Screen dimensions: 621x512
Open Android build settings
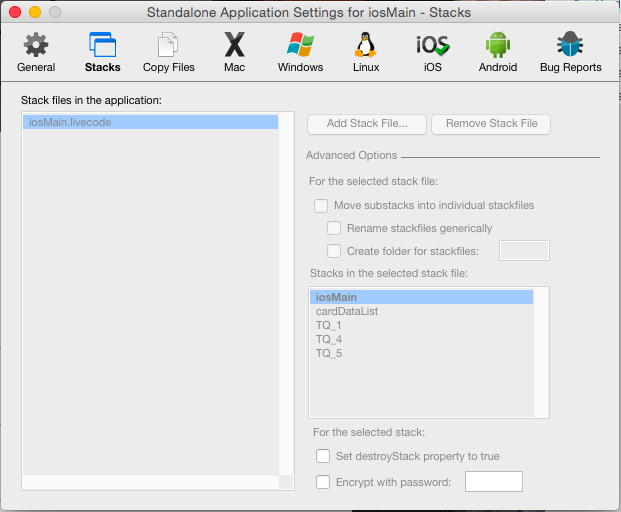(497, 52)
